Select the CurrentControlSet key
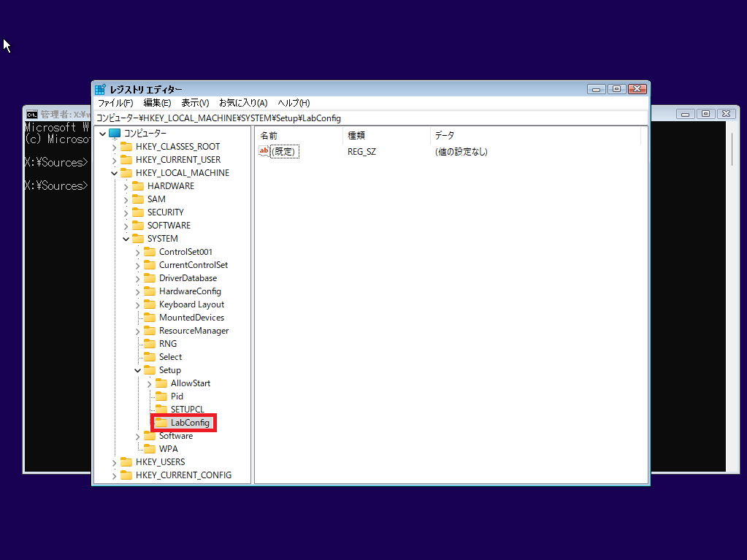The image size is (747, 560). [194, 265]
